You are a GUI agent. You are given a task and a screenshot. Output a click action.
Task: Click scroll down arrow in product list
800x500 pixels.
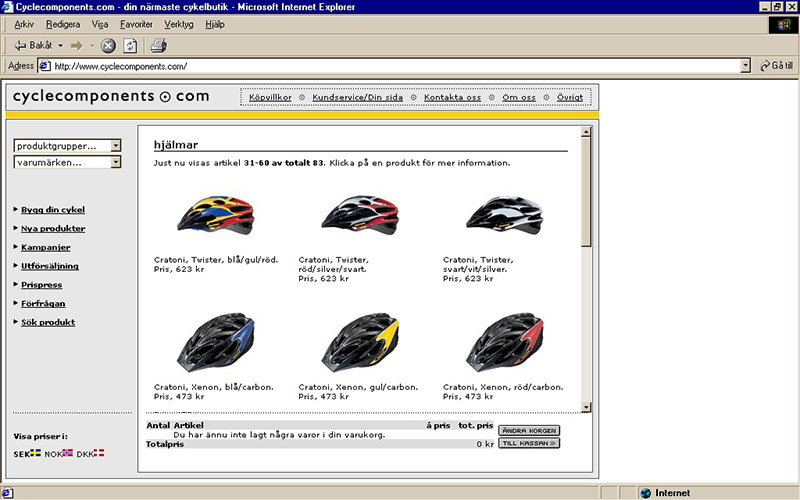[x=586, y=407]
